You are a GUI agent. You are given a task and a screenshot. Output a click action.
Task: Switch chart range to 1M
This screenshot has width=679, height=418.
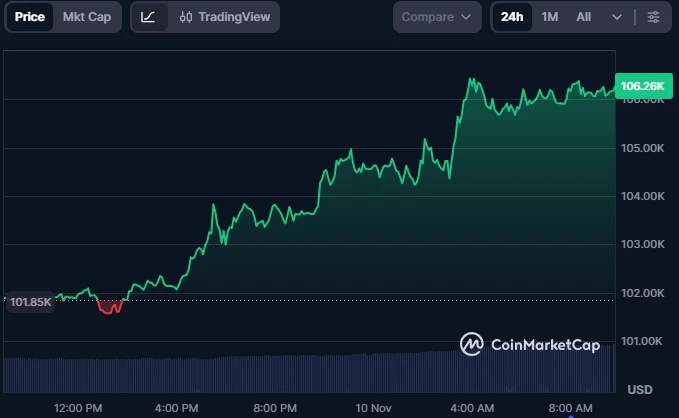[x=550, y=17]
